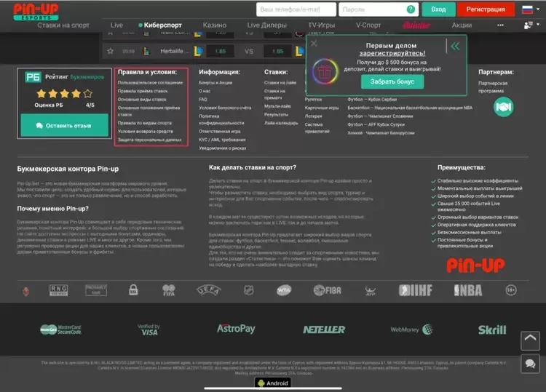Click the MasterCard SecureCode logo
This screenshot has height=392, width=546.
61,329
